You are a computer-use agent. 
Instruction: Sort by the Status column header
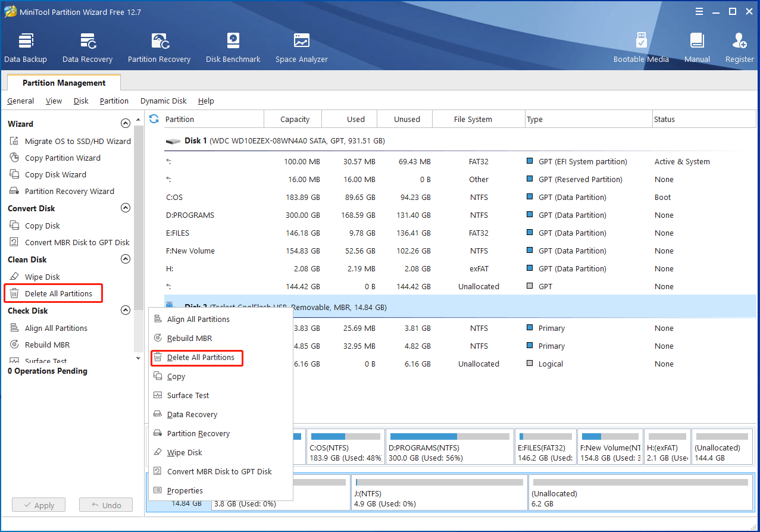(x=704, y=119)
